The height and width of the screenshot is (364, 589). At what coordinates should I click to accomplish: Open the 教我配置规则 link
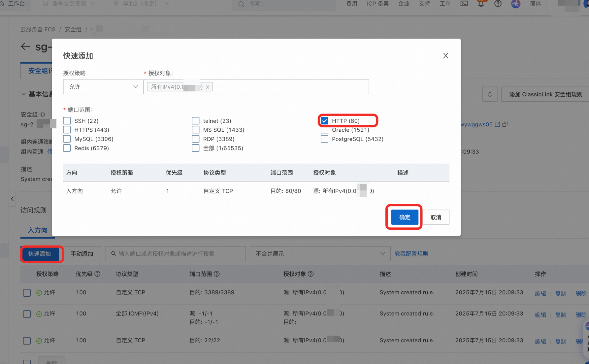pyautogui.click(x=411, y=254)
